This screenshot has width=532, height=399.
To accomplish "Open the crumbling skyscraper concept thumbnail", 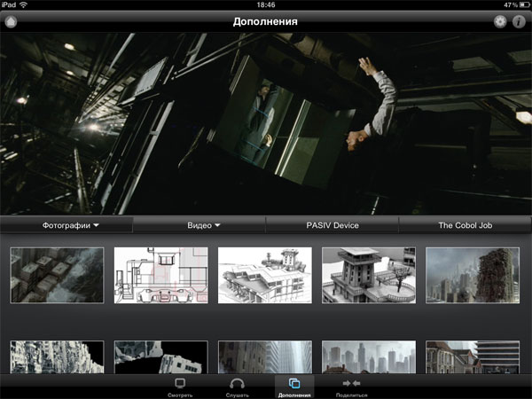I will click(x=473, y=275).
